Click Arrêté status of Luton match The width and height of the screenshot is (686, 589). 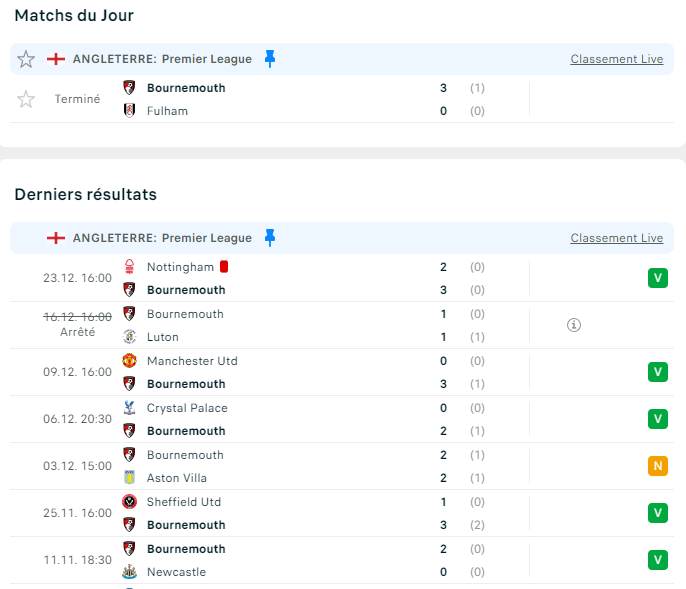tap(77, 332)
